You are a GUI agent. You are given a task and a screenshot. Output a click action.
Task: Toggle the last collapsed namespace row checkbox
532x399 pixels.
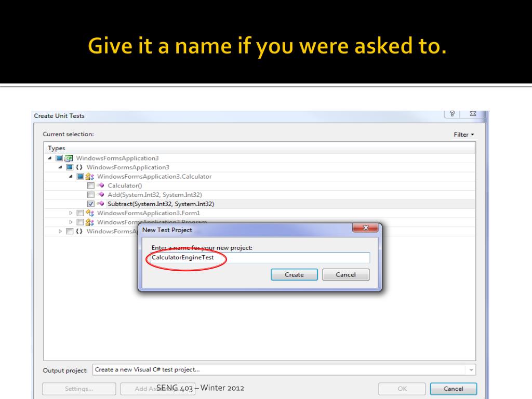click(70, 231)
